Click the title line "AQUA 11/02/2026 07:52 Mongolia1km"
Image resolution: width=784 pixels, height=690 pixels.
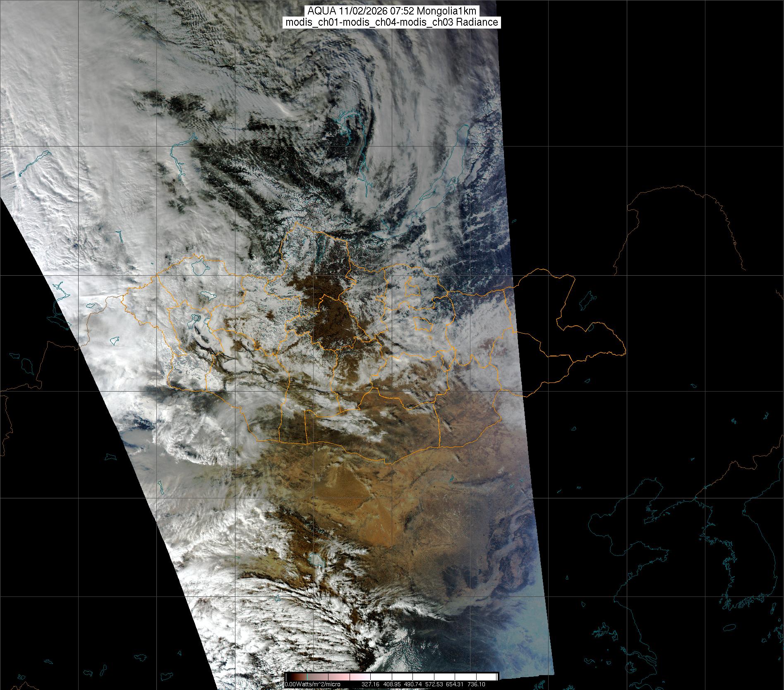click(392, 11)
